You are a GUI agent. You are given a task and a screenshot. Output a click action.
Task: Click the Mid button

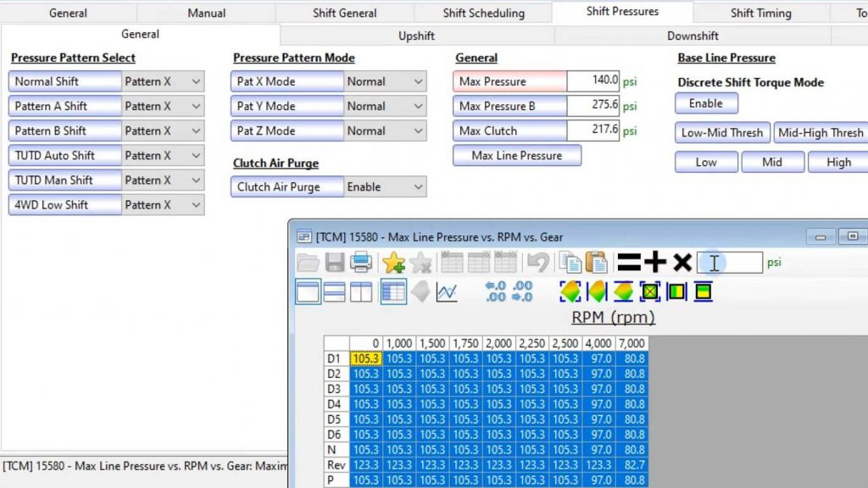click(772, 162)
